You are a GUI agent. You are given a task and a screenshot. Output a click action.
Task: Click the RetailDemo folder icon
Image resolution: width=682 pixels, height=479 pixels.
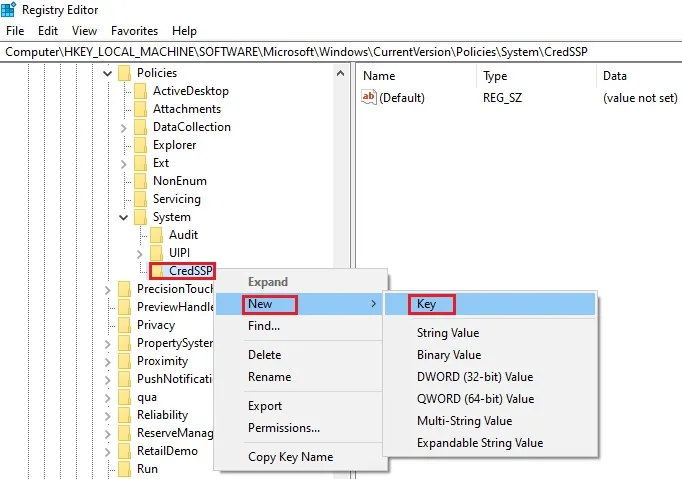(x=124, y=451)
